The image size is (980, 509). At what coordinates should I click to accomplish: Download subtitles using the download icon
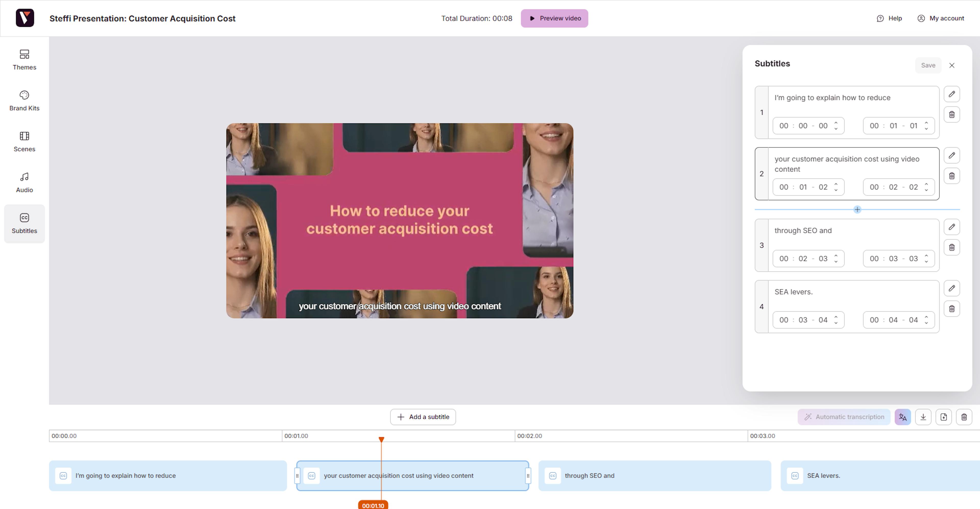point(923,417)
